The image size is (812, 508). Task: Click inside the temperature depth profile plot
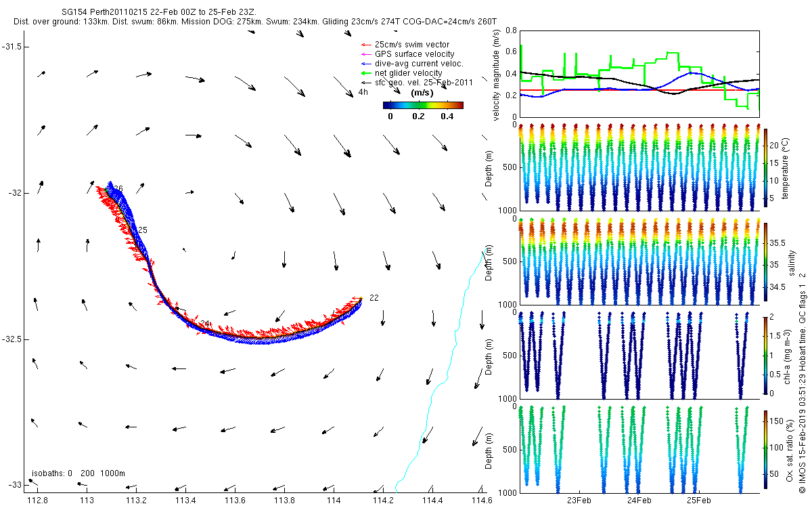[639, 167]
